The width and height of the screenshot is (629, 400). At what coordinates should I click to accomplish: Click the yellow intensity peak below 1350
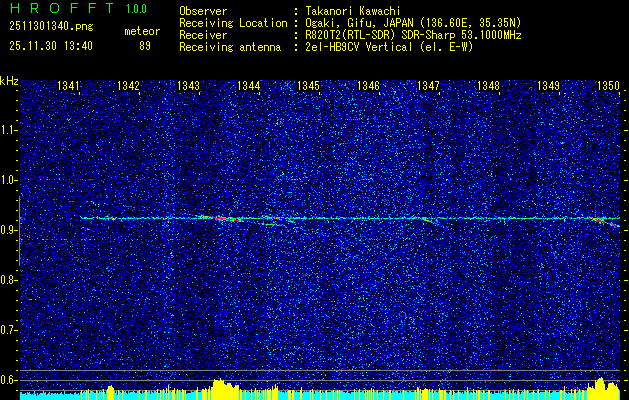pyautogui.click(x=603, y=389)
